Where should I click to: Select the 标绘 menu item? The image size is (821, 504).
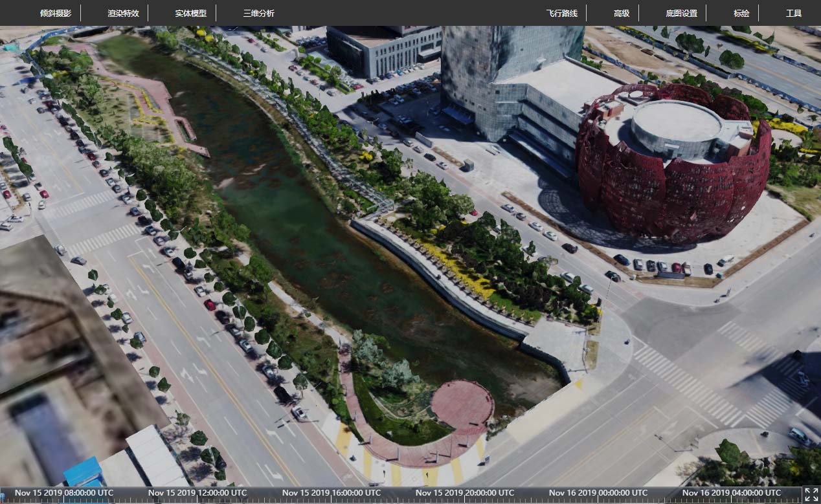coord(741,13)
